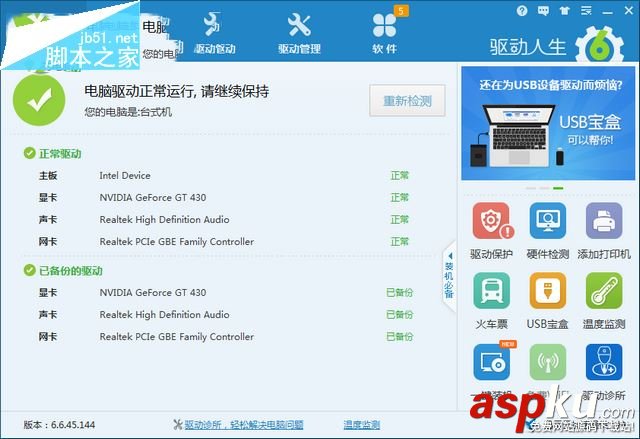Click the 重新检测 button
Screen dimensions: 640x439
407,101
